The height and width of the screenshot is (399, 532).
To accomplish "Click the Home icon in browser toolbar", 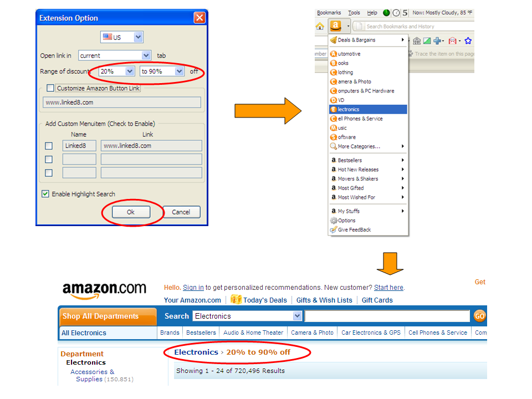I will coord(320,26).
